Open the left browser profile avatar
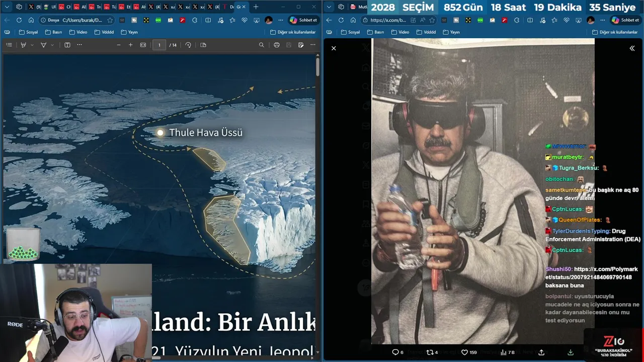The width and height of the screenshot is (644, 362). pyautogui.click(x=269, y=20)
